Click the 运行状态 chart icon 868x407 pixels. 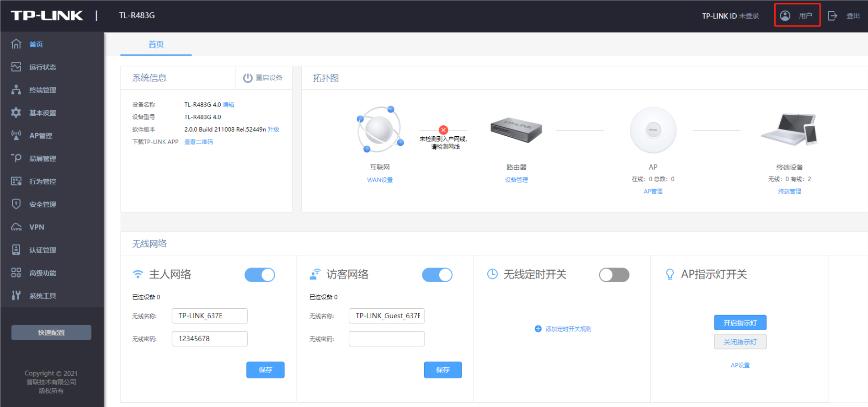[16, 67]
